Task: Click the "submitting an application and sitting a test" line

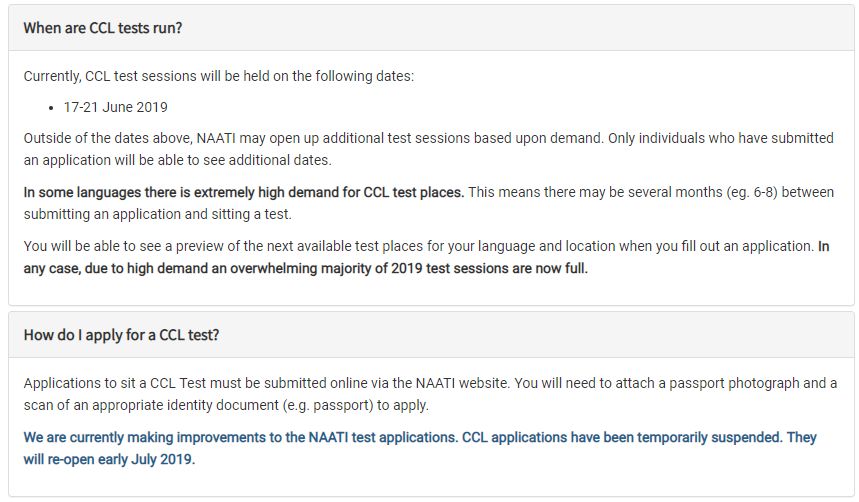Action: pyautogui.click(x=160, y=214)
